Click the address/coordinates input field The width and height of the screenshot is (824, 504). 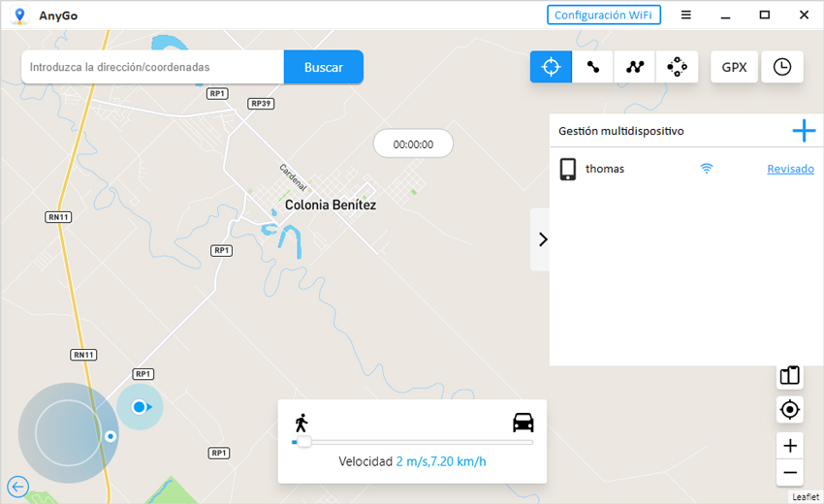(152, 68)
